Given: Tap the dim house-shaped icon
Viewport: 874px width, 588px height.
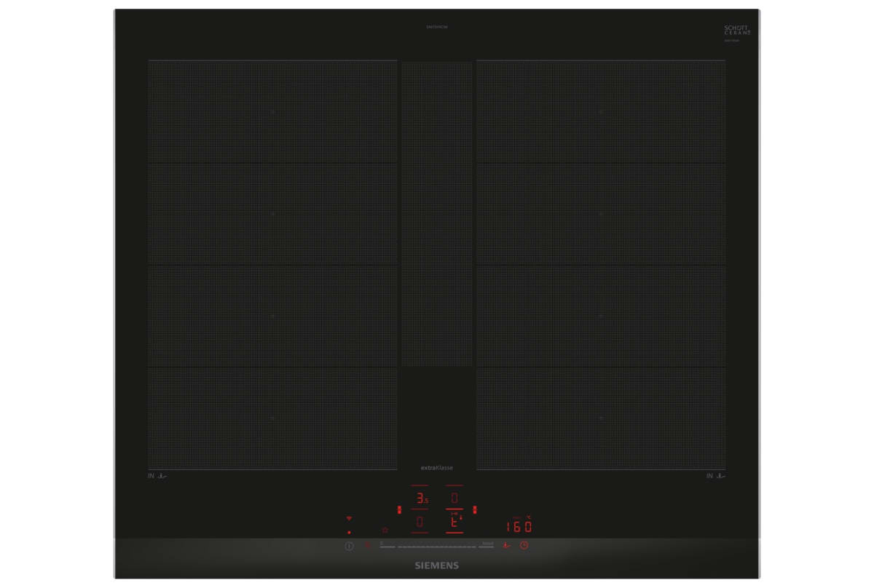Looking at the screenshot, I should click(385, 530).
